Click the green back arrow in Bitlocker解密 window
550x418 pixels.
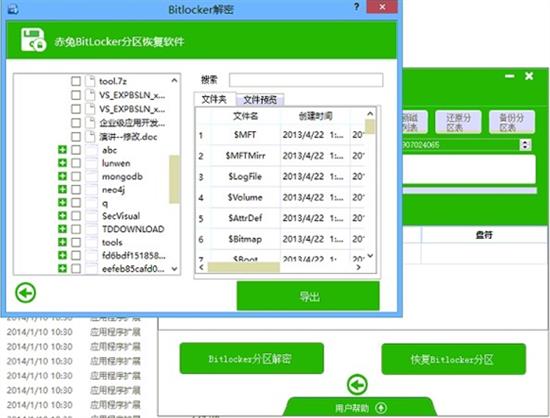(x=26, y=292)
